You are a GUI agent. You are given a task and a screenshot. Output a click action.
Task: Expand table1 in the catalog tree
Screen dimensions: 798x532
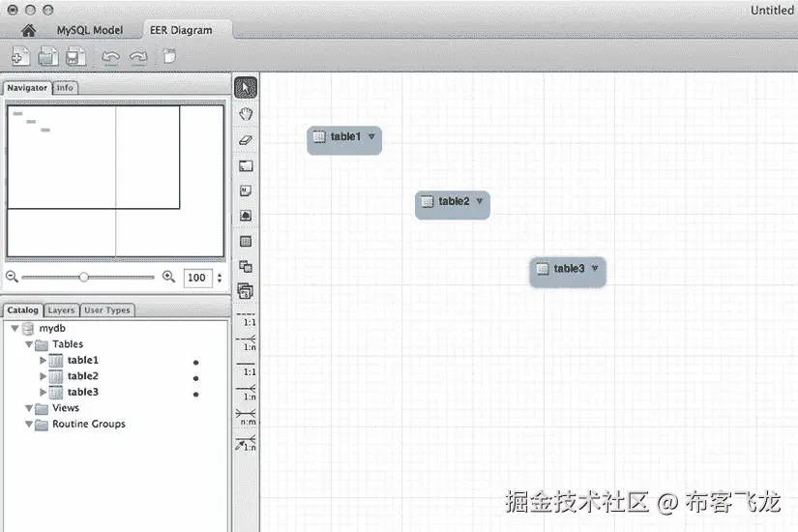click(x=43, y=361)
